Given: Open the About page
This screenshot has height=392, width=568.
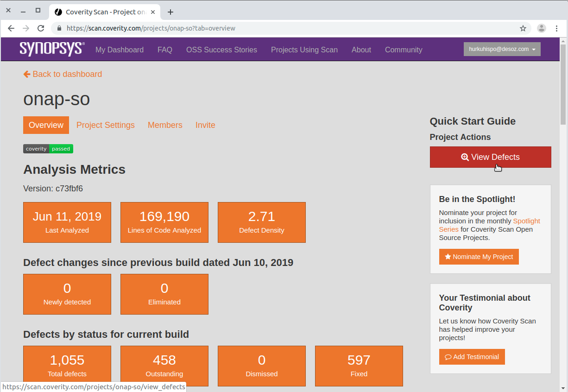Looking at the screenshot, I should [361, 50].
